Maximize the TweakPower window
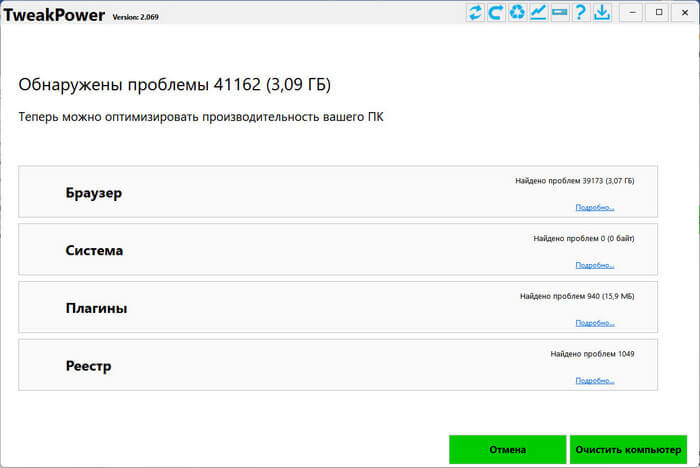 tap(658, 12)
